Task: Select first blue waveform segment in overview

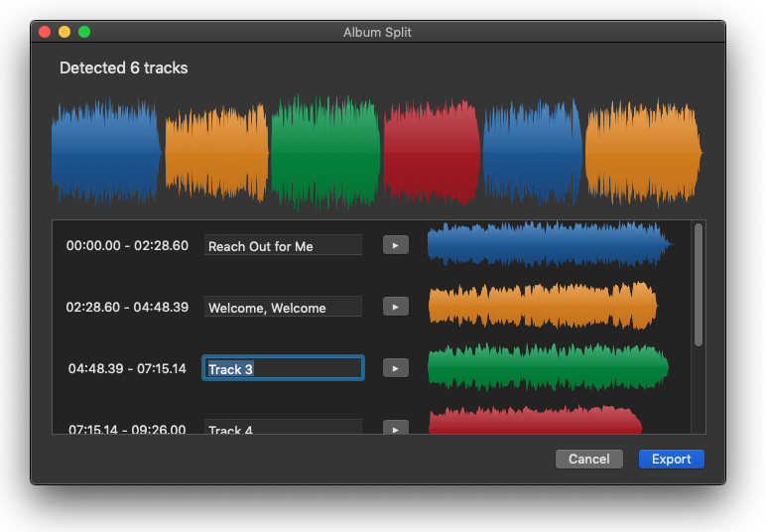Action: 106,153
